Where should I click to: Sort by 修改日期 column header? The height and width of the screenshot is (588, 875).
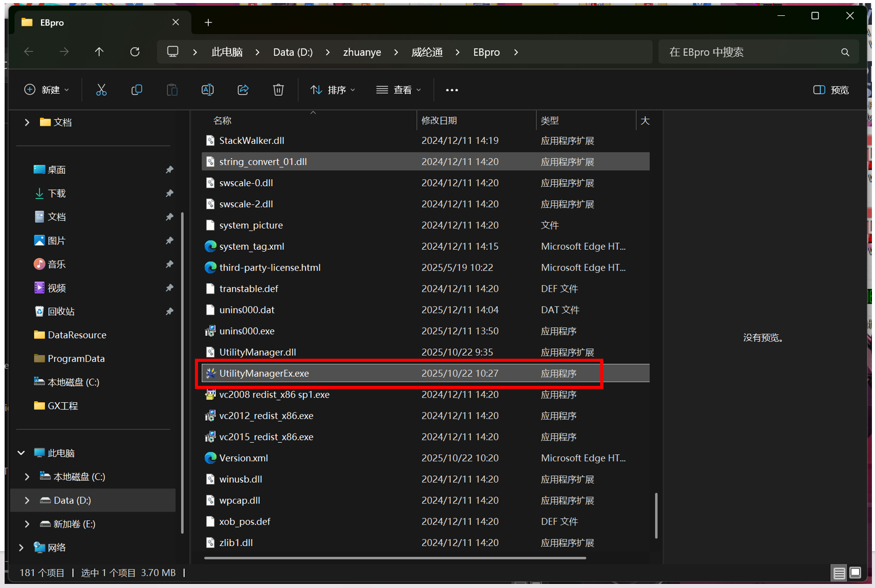coord(439,121)
